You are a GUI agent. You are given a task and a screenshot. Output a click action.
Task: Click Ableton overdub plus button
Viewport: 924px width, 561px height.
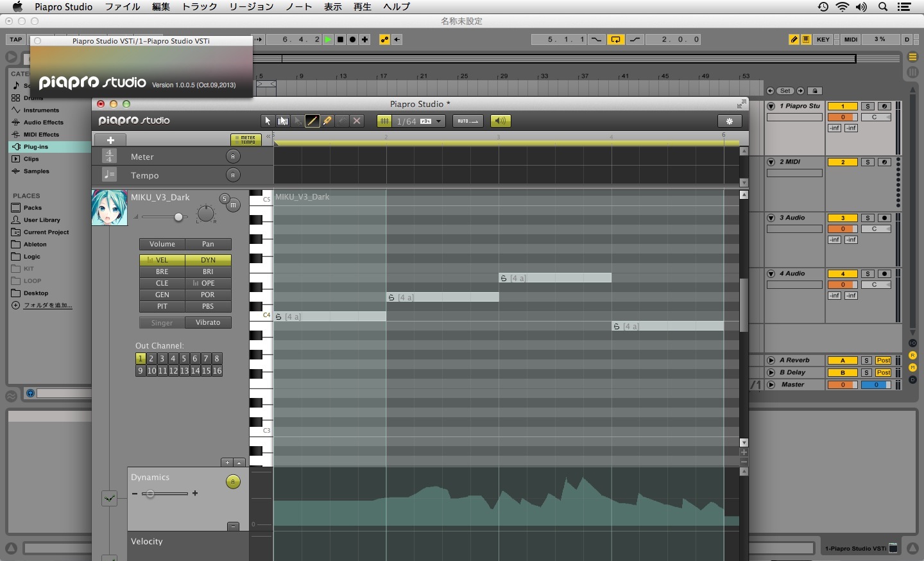coord(364,39)
